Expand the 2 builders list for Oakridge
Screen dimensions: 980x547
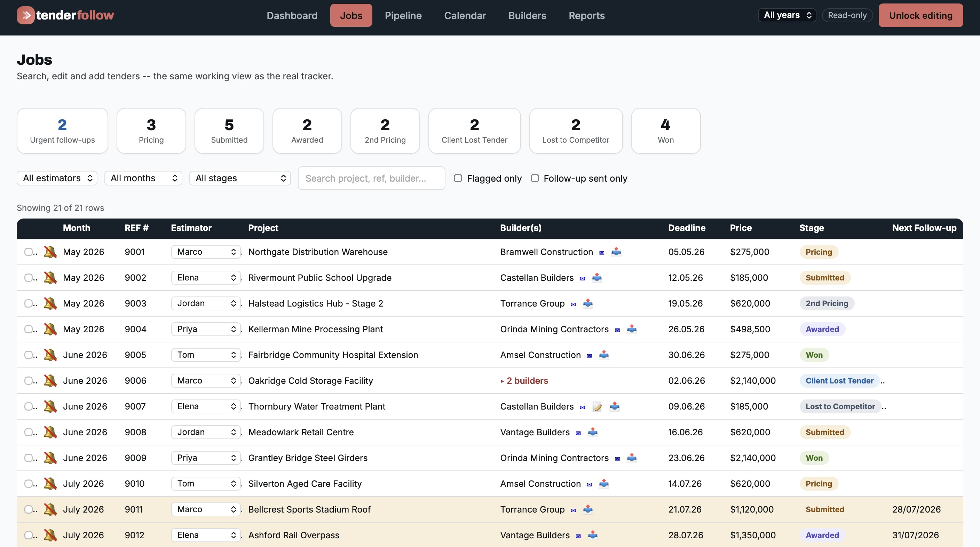[524, 380]
